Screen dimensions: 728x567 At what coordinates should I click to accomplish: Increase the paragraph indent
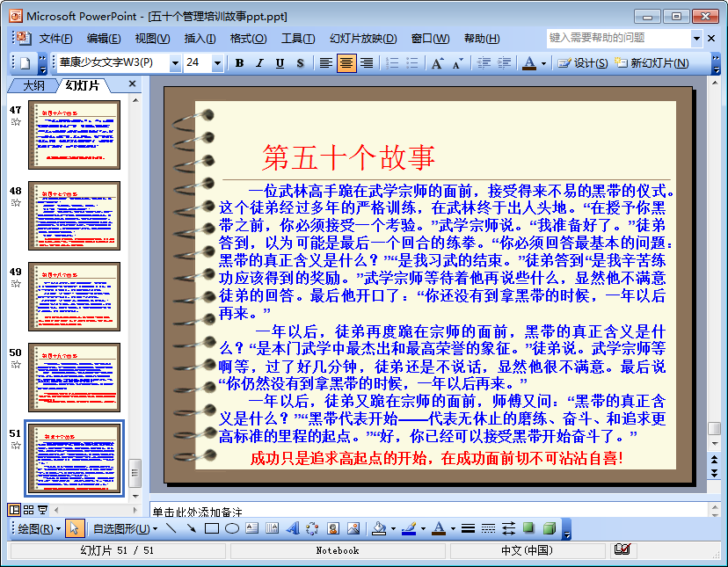pos(504,63)
